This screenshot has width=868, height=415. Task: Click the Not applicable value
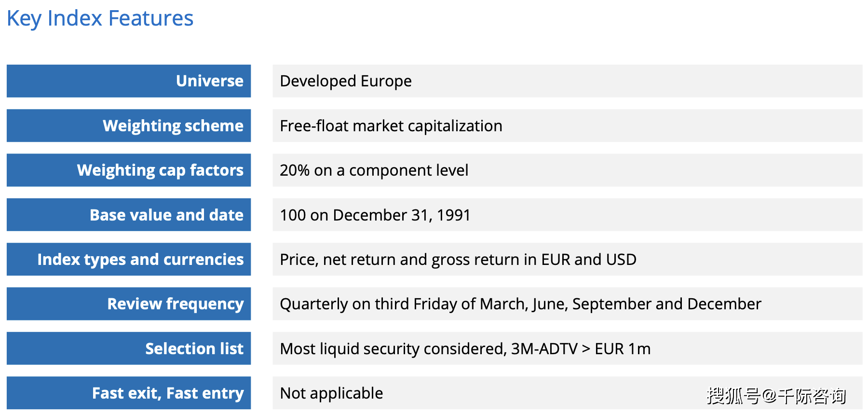coord(331,393)
